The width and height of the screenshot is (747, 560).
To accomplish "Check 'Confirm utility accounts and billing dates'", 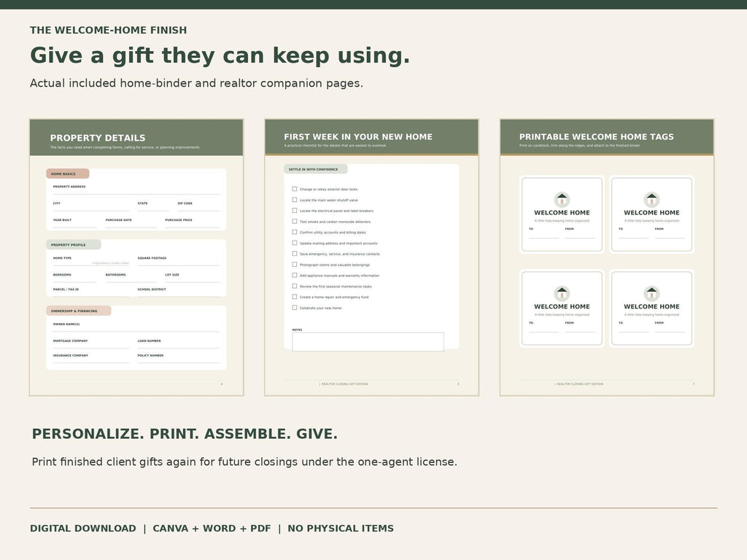I will (x=295, y=233).
